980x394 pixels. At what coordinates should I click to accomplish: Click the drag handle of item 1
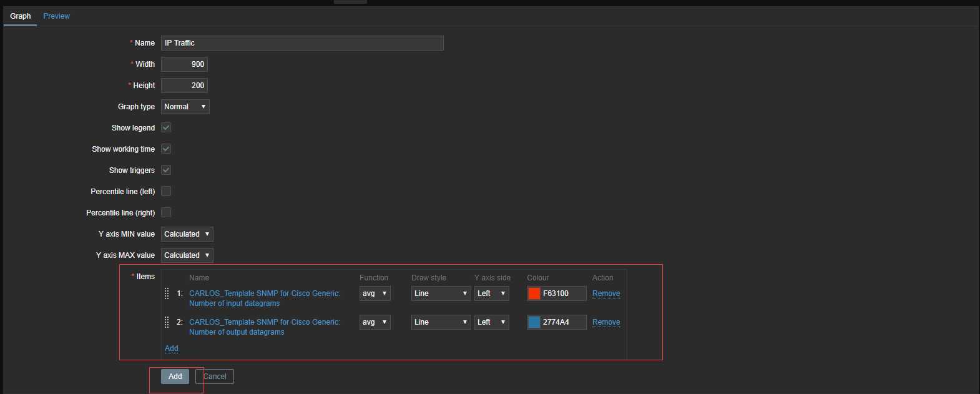[167, 293]
